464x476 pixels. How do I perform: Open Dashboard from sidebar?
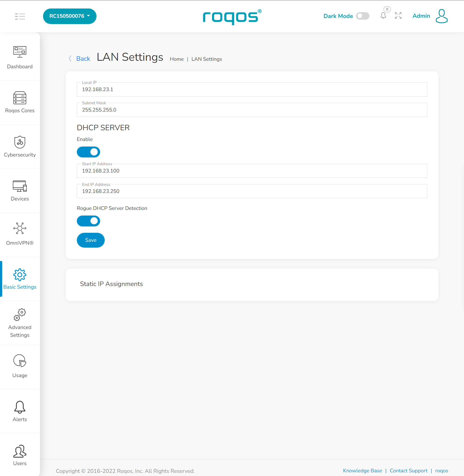click(x=20, y=58)
